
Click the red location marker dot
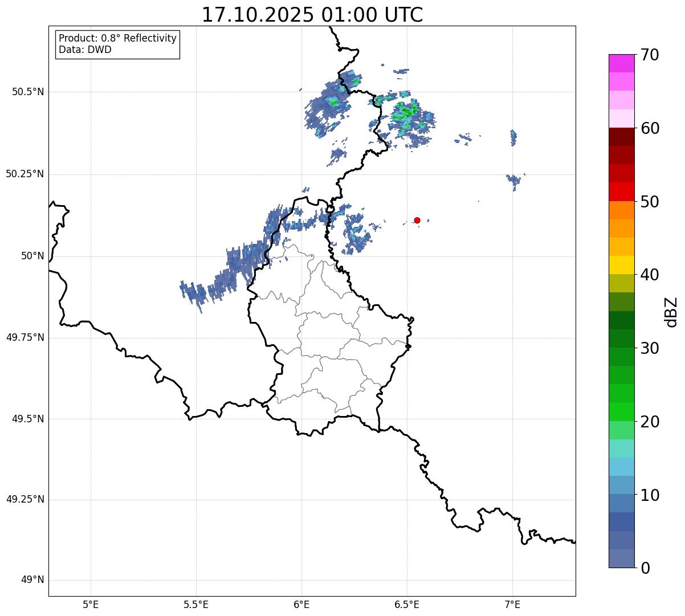click(x=417, y=220)
